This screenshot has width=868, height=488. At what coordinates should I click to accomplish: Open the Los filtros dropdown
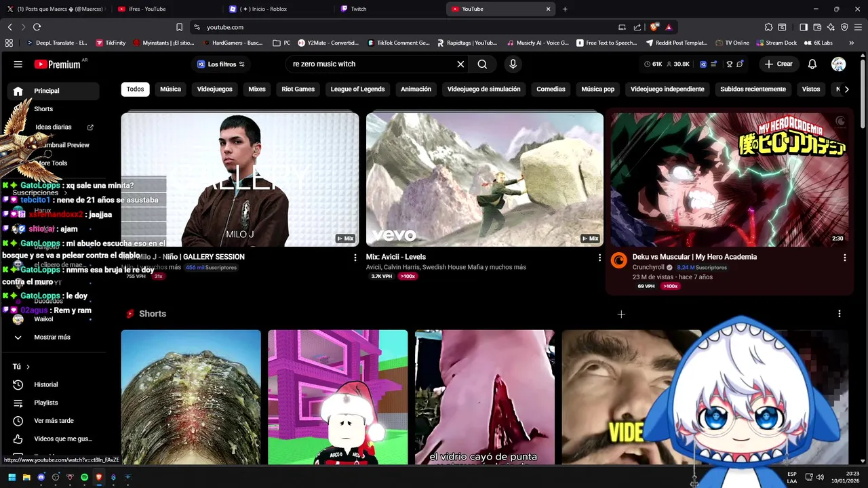(221, 64)
